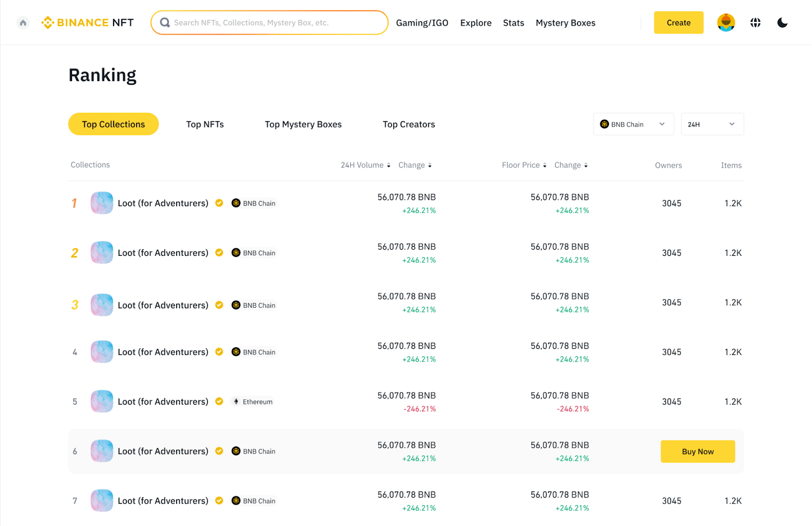The height and width of the screenshot is (526, 812).
Task: Sort by volume Change column
Action: pos(415,165)
